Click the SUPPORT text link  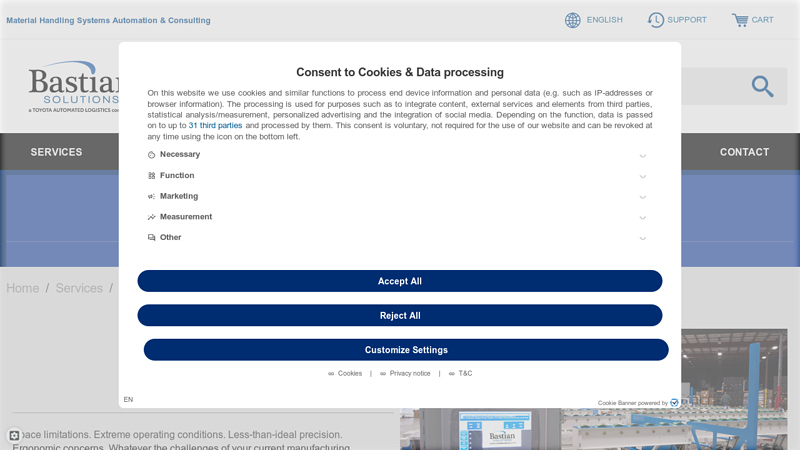(x=687, y=20)
